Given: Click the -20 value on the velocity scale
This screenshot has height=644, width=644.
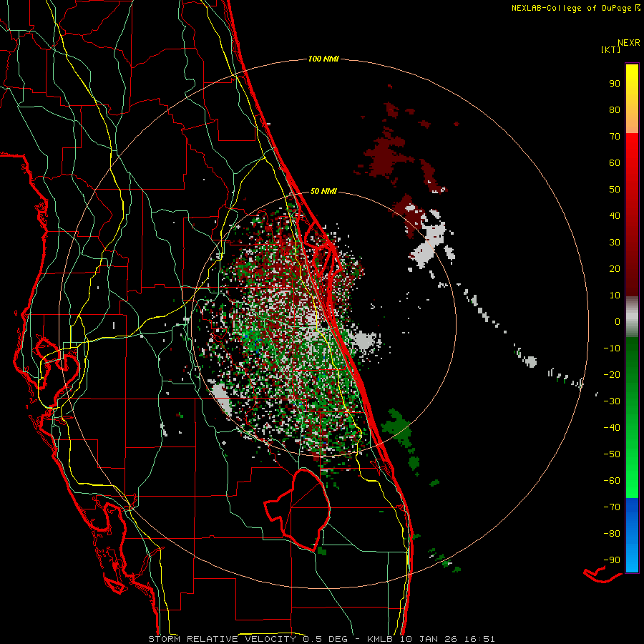Looking at the screenshot, I should tap(612, 374).
